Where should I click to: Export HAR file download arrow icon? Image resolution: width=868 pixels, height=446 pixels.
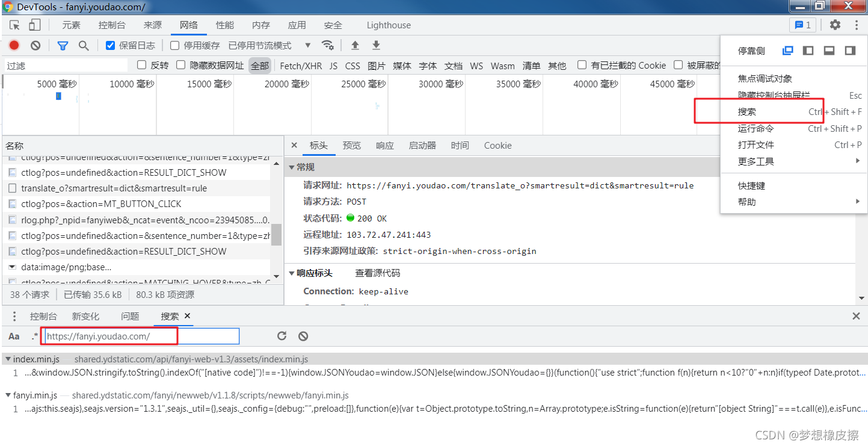click(x=376, y=45)
